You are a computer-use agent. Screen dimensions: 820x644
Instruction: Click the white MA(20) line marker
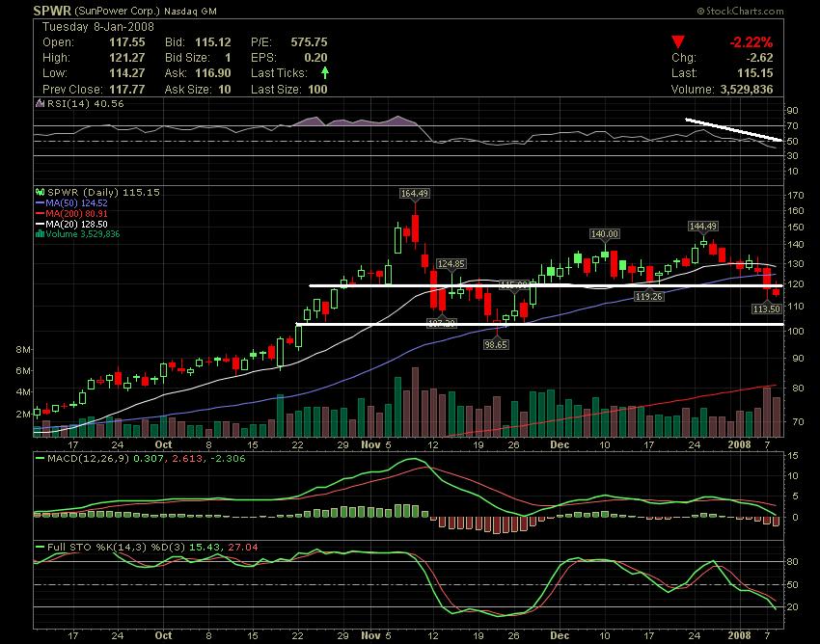[40, 224]
